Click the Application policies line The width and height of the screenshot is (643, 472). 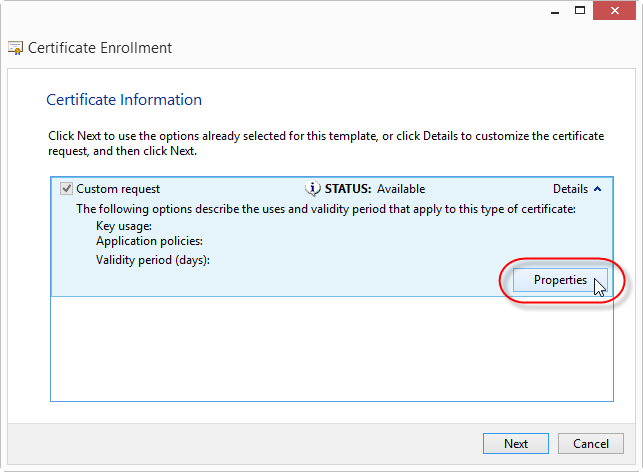(x=149, y=241)
